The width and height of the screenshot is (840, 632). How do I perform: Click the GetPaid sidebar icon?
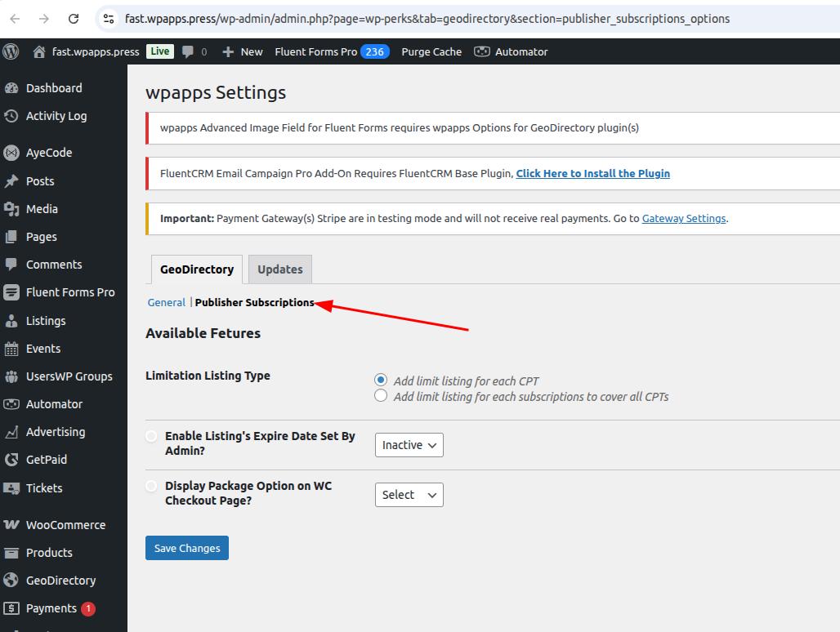(x=11, y=460)
